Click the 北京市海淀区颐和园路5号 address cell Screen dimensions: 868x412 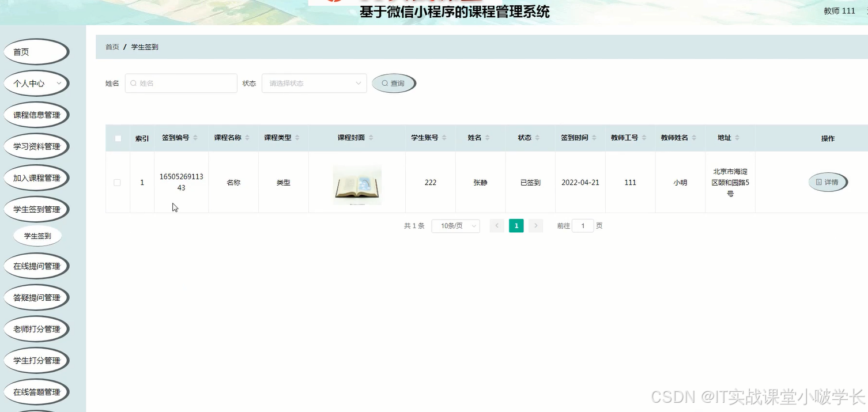point(730,183)
